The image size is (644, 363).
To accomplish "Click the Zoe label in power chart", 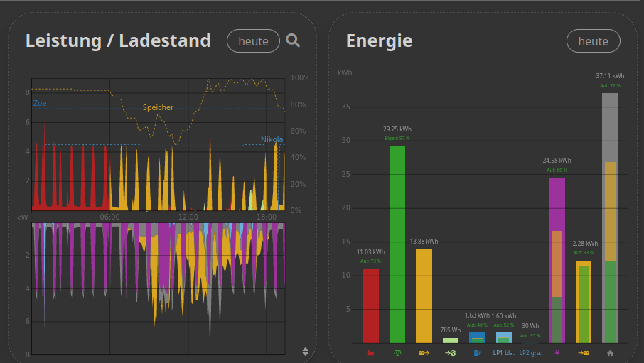I will tap(40, 103).
